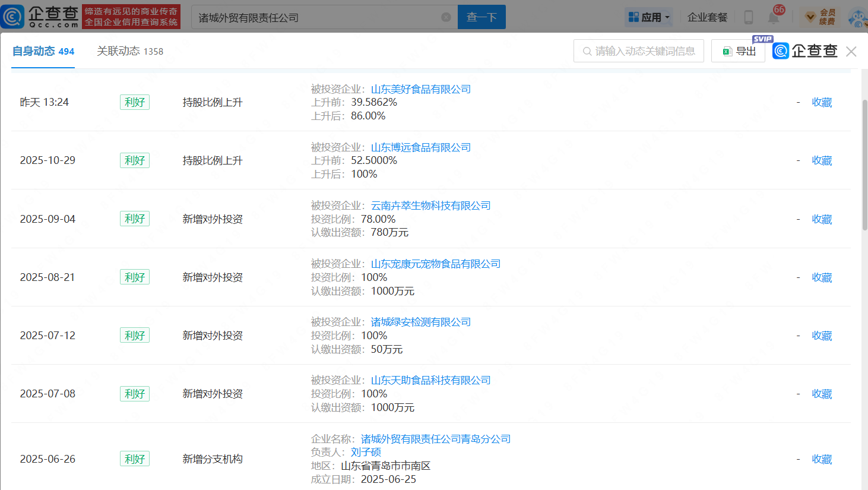Open the 山东美好食品有限公司 link

point(420,89)
